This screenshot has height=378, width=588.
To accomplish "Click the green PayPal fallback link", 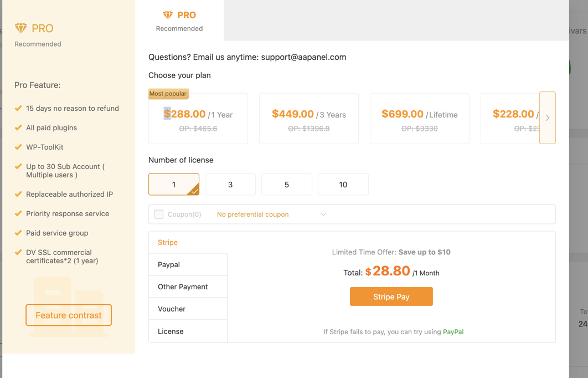I will point(453,331).
